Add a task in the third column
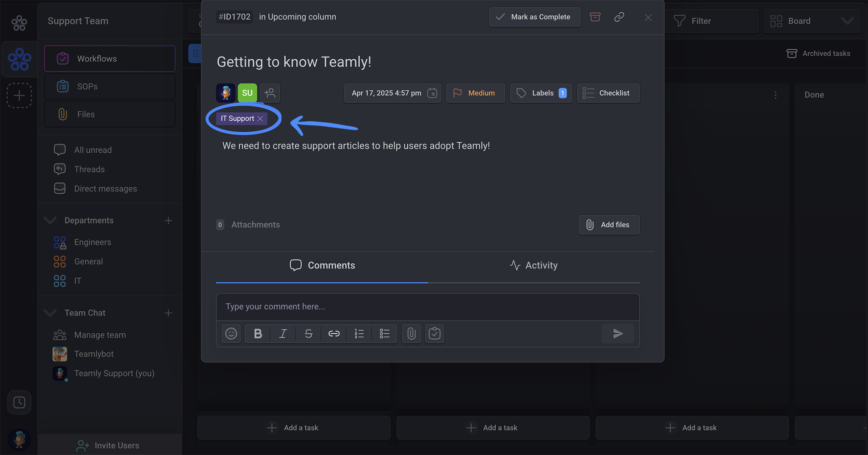Screen dimensions: 868x455 pos(692,428)
